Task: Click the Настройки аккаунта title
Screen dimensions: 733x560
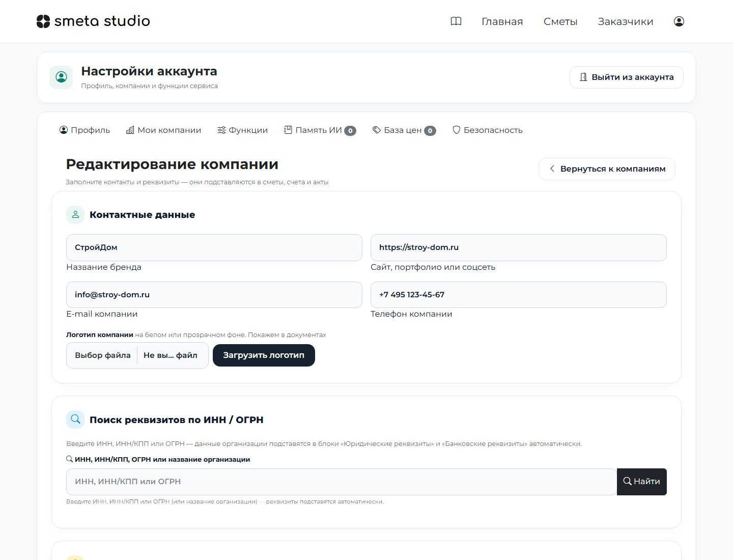Action: 149,71
